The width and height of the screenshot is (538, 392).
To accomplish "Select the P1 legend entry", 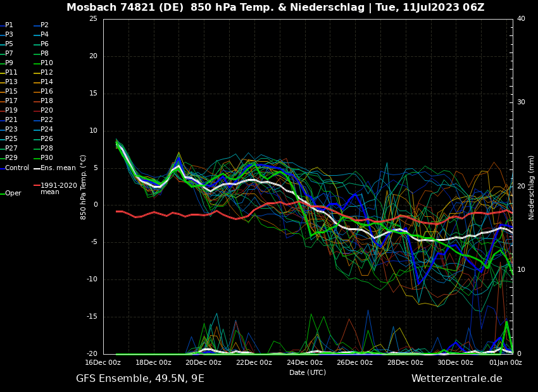I will coord(9,25).
